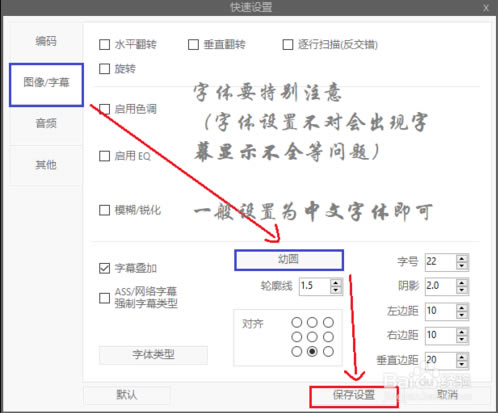
Task: Increase the 字号 value with up arrow
Action: pos(462,258)
